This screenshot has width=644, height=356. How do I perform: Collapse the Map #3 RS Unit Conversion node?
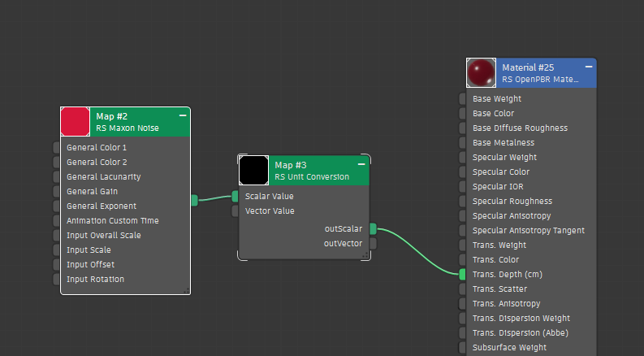point(361,165)
